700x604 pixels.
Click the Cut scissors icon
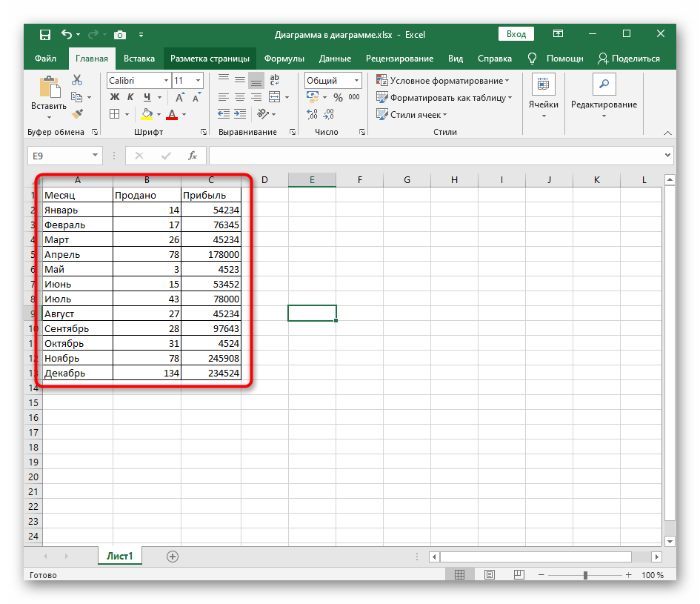pyautogui.click(x=77, y=80)
